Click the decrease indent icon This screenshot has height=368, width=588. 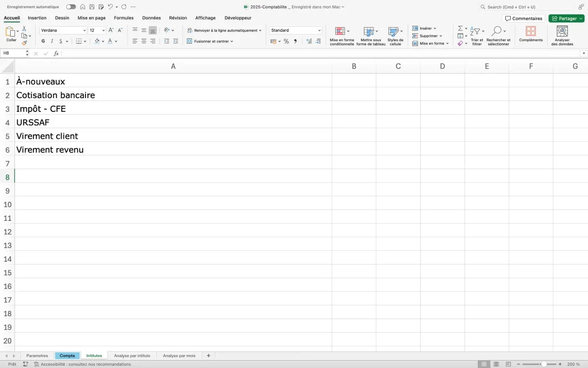tap(167, 41)
